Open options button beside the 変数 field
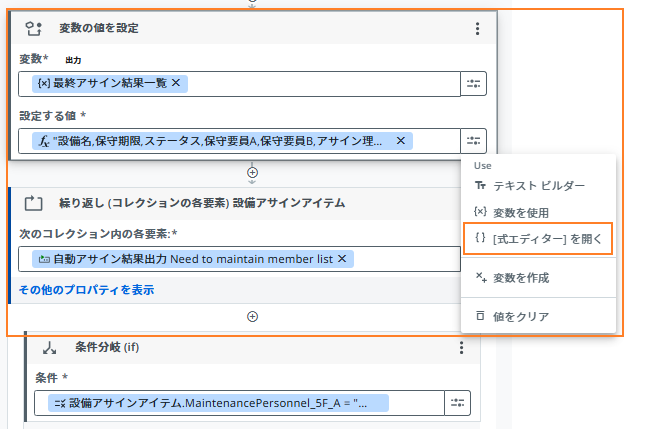 pyautogui.click(x=473, y=84)
